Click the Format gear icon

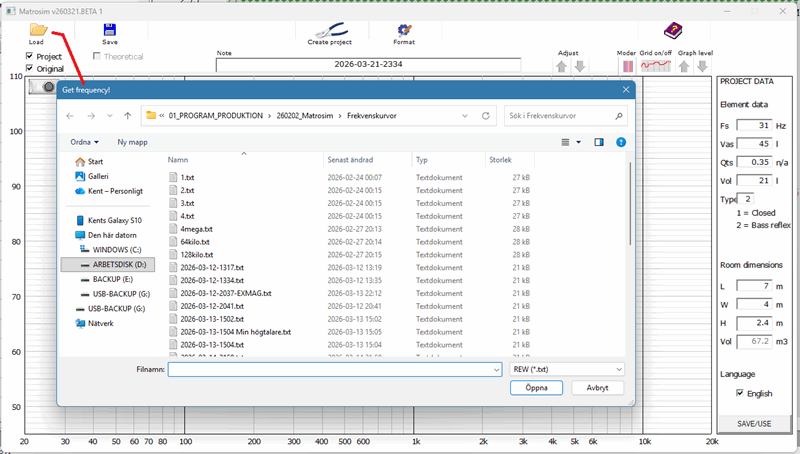point(404,30)
